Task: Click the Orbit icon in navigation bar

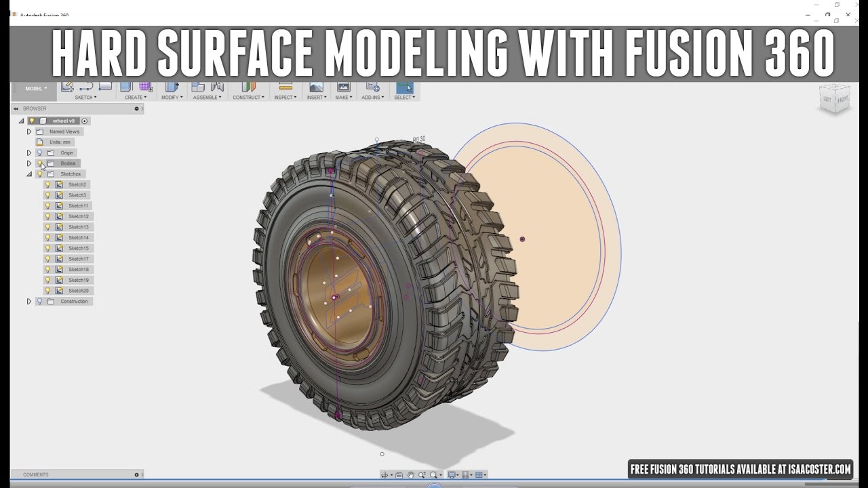Action: (385, 475)
